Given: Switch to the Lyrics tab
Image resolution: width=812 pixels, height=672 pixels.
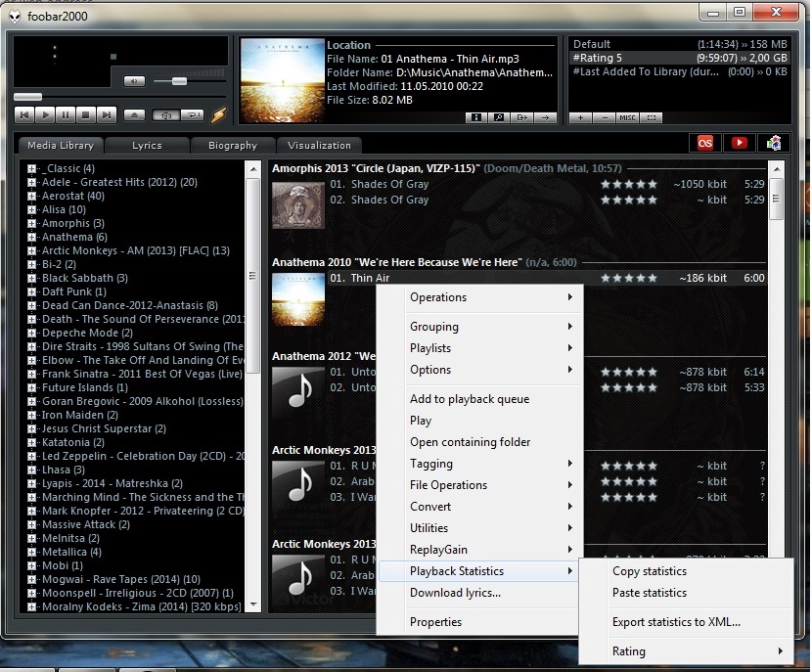Looking at the screenshot, I should pyautogui.click(x=147, y=145).
